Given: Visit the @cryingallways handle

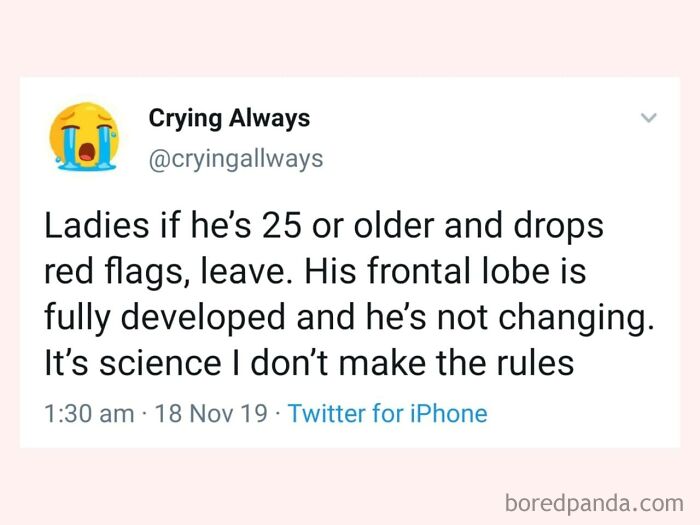Looking at the screenshot, I should pos(236,159).
